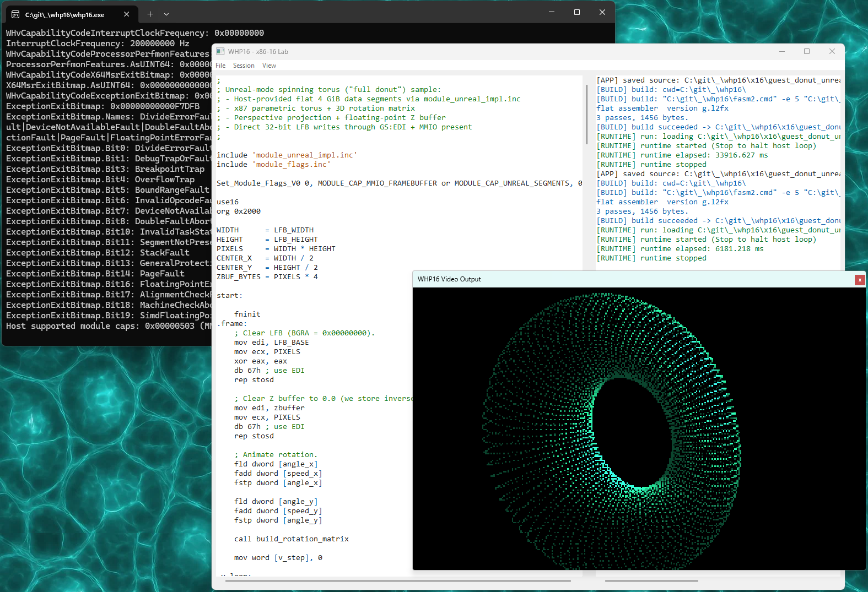Click the 'Set_Module_Flags_V0' line

[x=400, y=183]
